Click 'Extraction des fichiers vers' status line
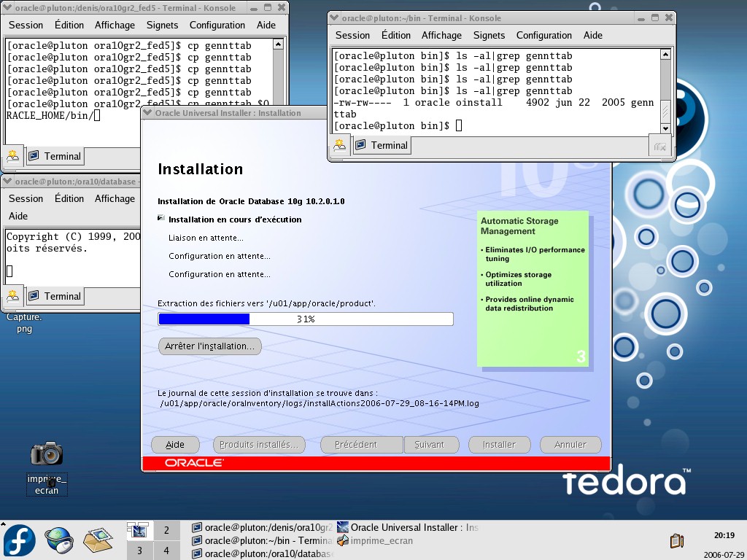The width and height of the screenshot is (747, 560). [x=266, y=303]
